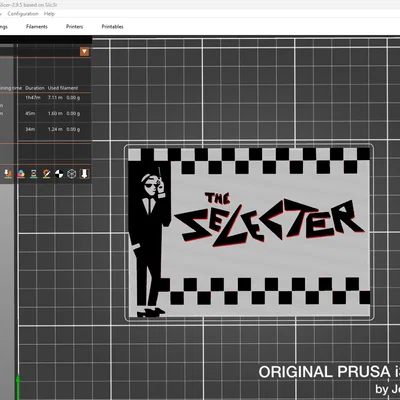This screenshot has width=400, height=400.
Task: Open the Printables tab
Action: [x=112, y=27]
